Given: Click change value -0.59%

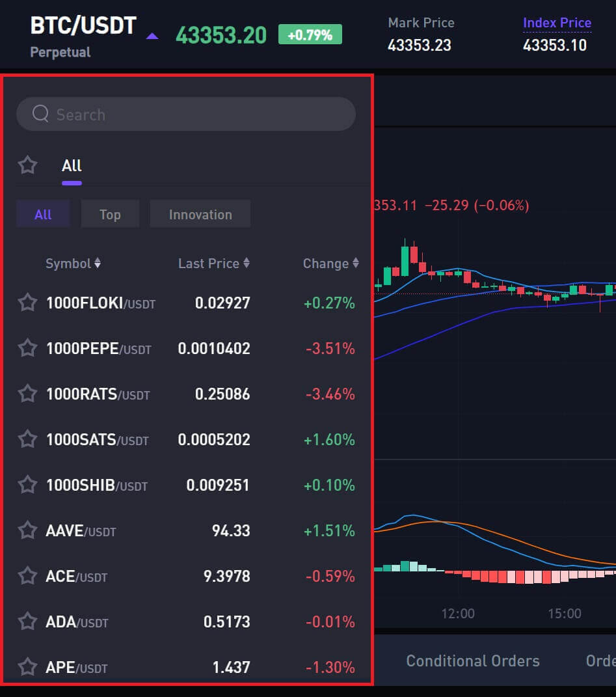Looking at the screenshot, I should point(330,576).
